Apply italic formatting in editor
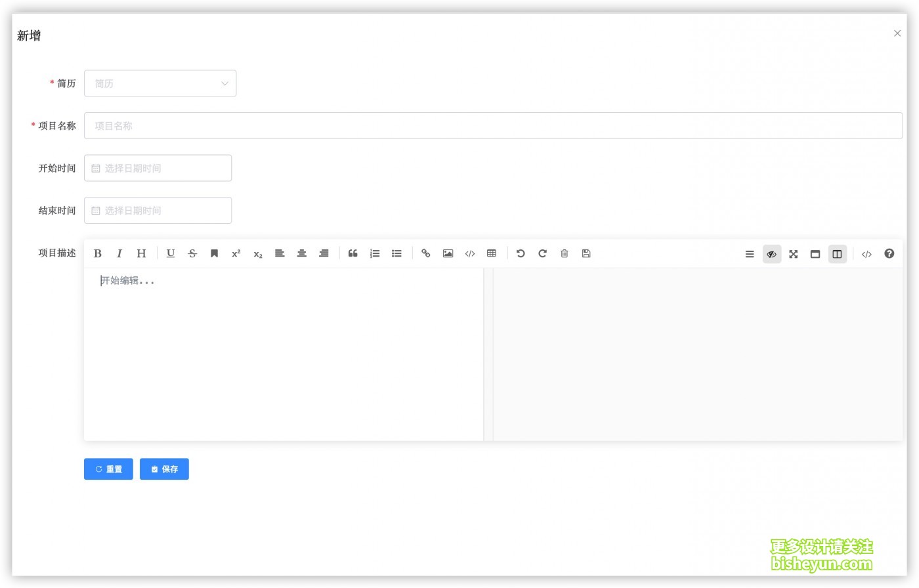Image resolution: width=919 pixels, height=588 pixels. click(119, 253)
